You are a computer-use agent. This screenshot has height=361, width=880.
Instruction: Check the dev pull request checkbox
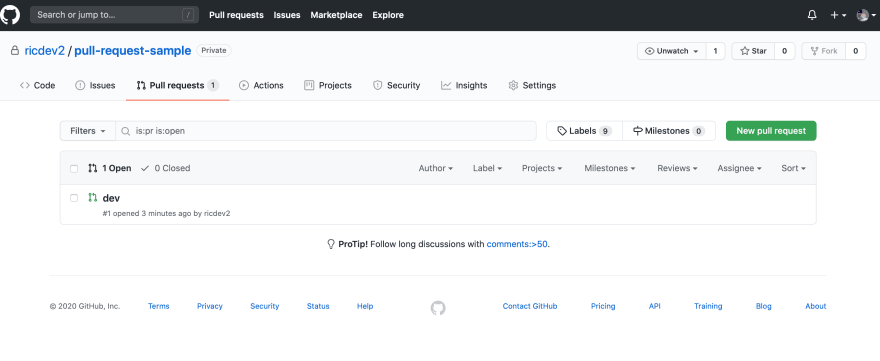click(74, 198)
